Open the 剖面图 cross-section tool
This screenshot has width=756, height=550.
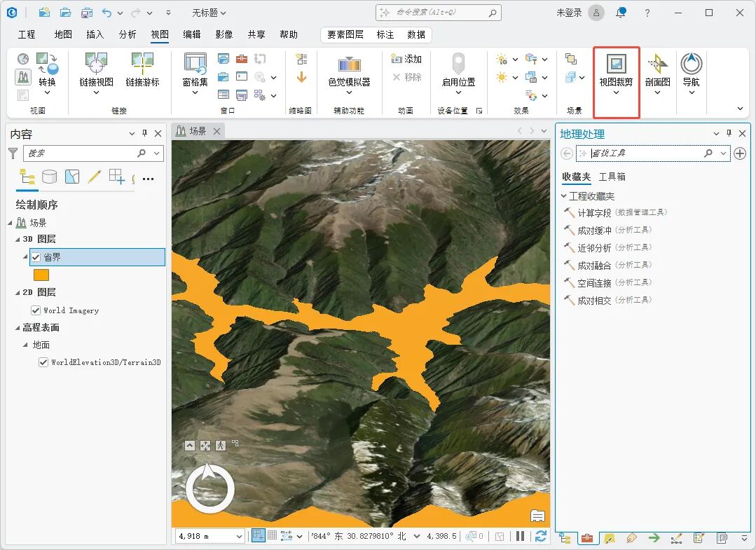coord(658,72)
